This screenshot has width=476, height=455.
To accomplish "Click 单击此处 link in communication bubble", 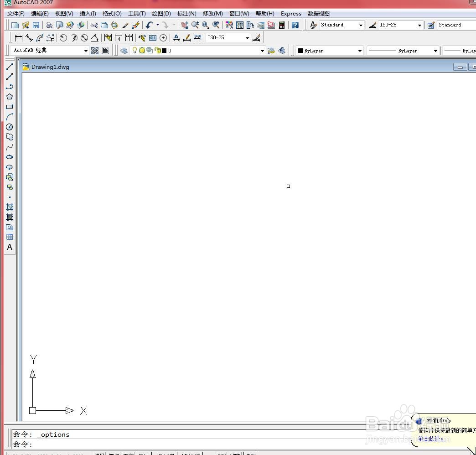I will click(x=432, y=439).
